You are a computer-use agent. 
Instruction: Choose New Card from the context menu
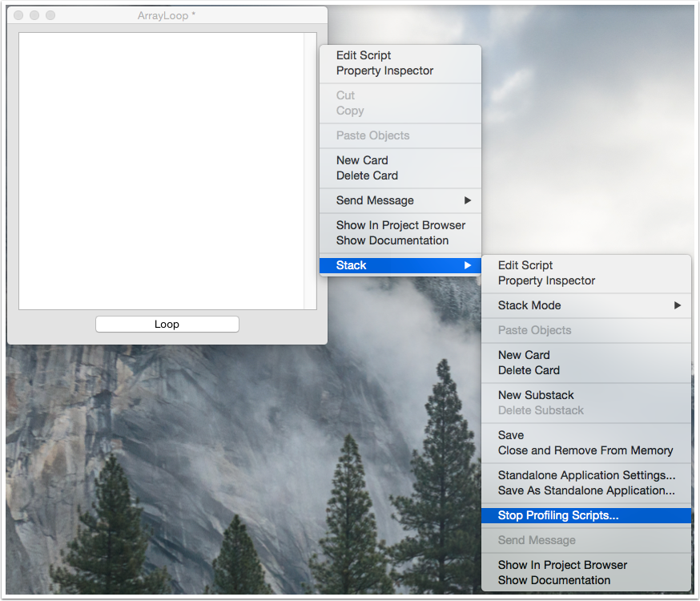point(362,160)
